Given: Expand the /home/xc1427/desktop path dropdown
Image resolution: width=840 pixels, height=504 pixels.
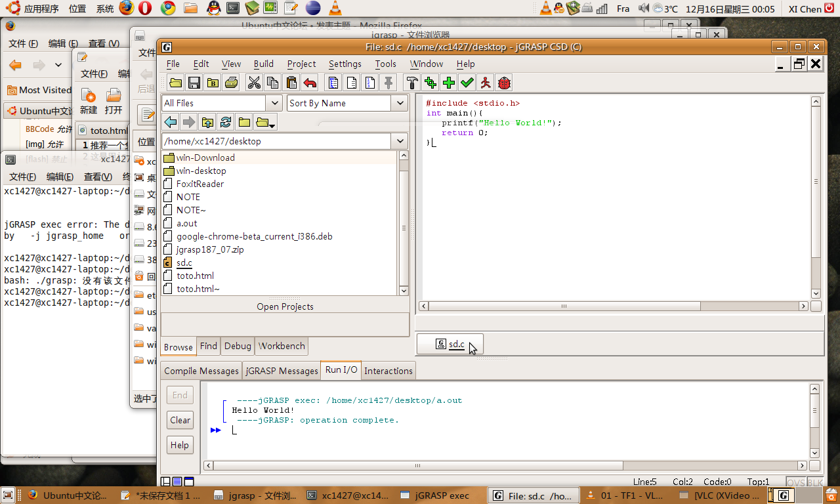Looking at the screenshot, I should [399, 141].
